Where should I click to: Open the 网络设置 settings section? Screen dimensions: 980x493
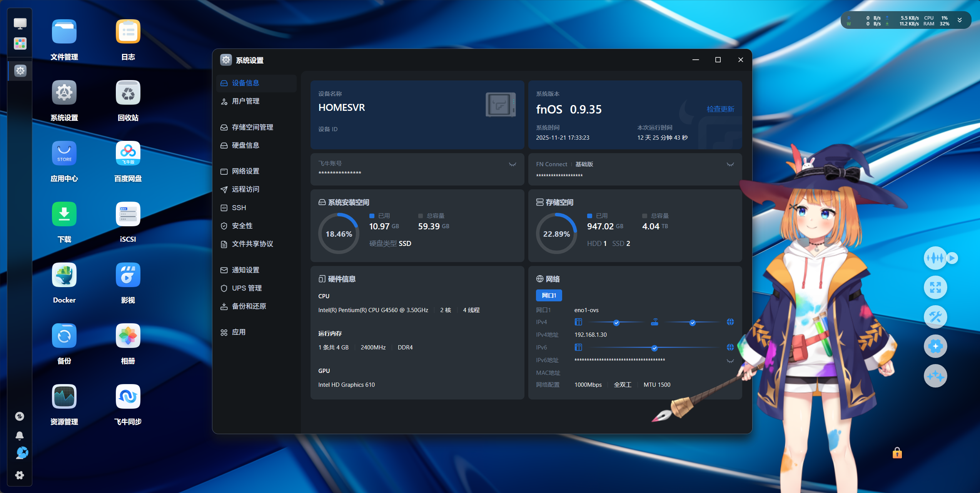[x=245, y=171]
